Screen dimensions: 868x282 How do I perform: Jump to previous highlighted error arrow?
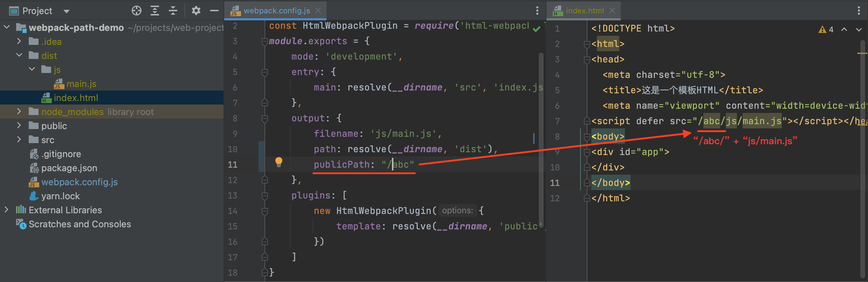pyautogui.click(x=844, y=29)
